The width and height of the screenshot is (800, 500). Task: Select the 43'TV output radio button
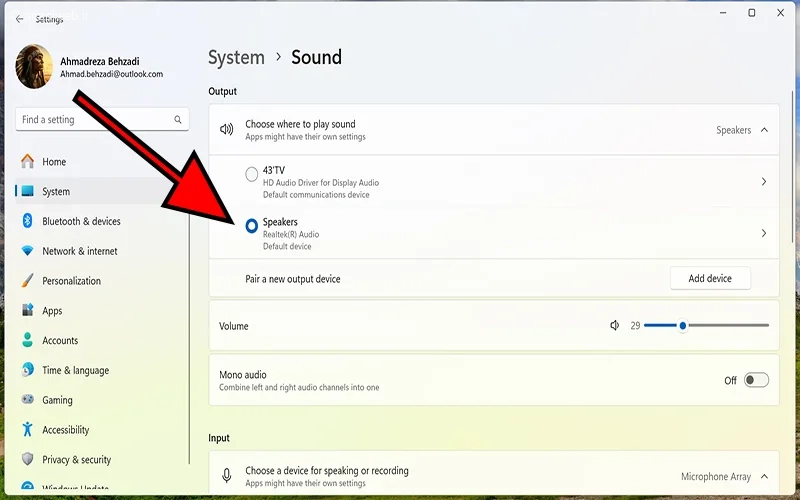tap(252, 175)
